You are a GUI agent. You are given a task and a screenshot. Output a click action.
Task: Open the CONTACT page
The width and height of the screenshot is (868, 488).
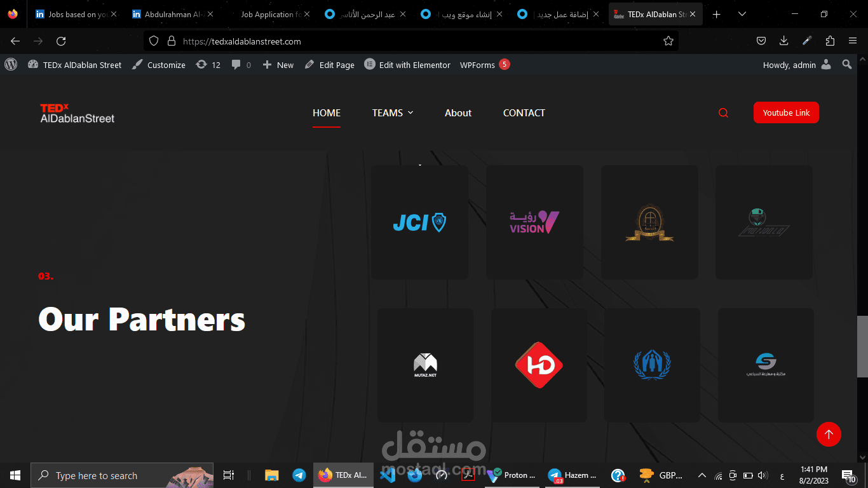point(524,113)
